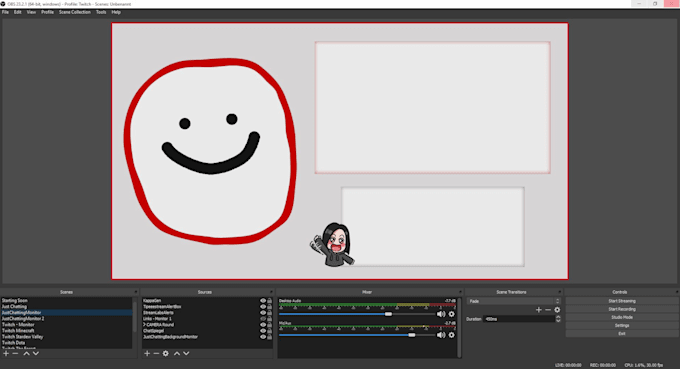Open the Scene Collection menu
Viewport: 680px width, 369px height.
pos(75,12)
